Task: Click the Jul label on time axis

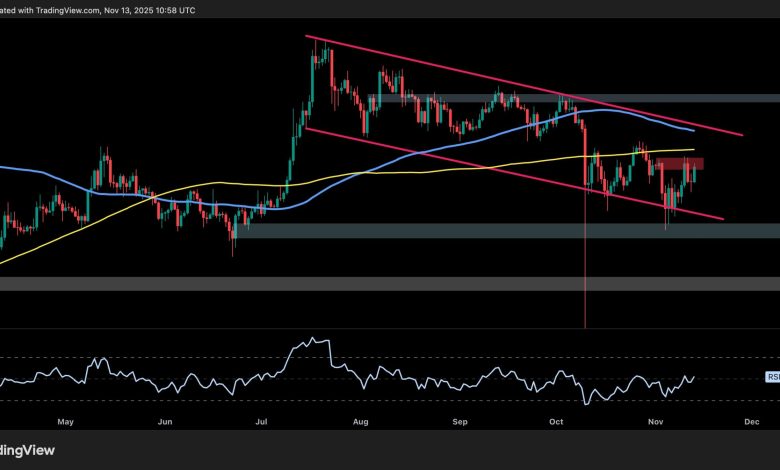Action: (x=259, y=422)
